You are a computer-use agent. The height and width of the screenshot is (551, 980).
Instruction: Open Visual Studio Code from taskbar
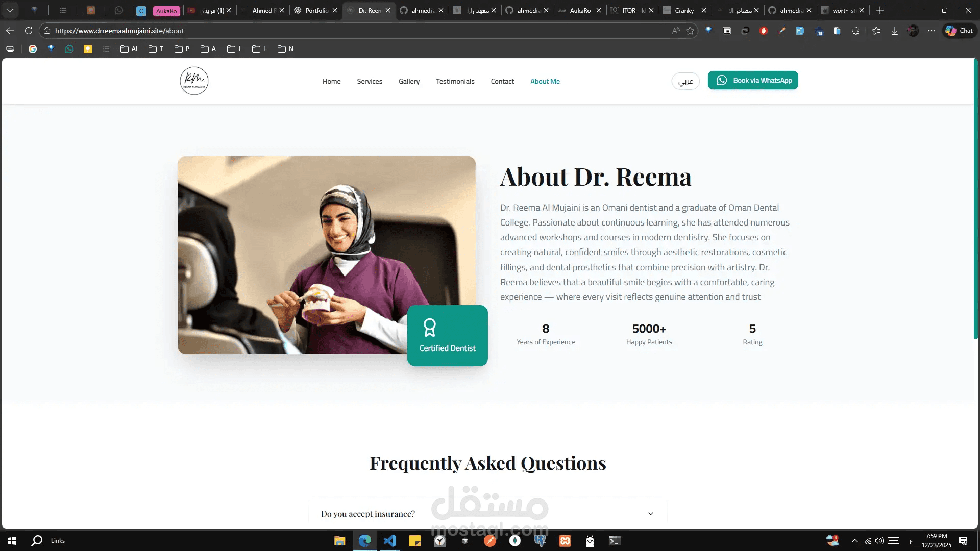click(390, 541)
